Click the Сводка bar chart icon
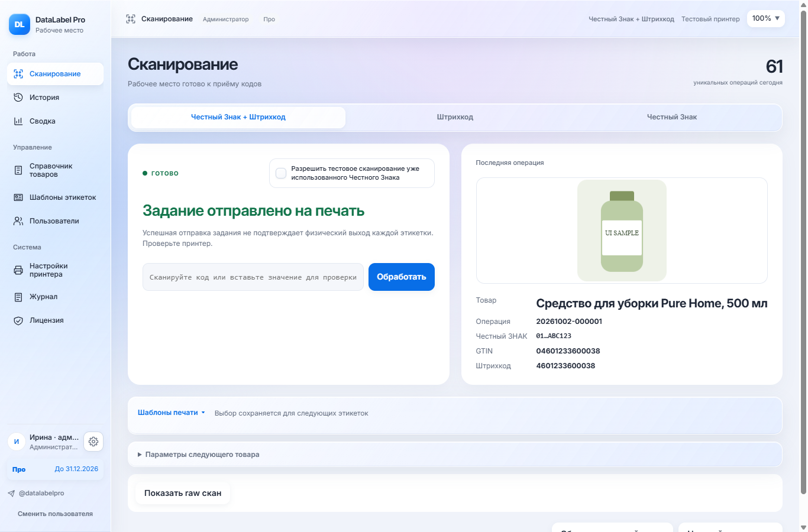 [x=18, y=121]
